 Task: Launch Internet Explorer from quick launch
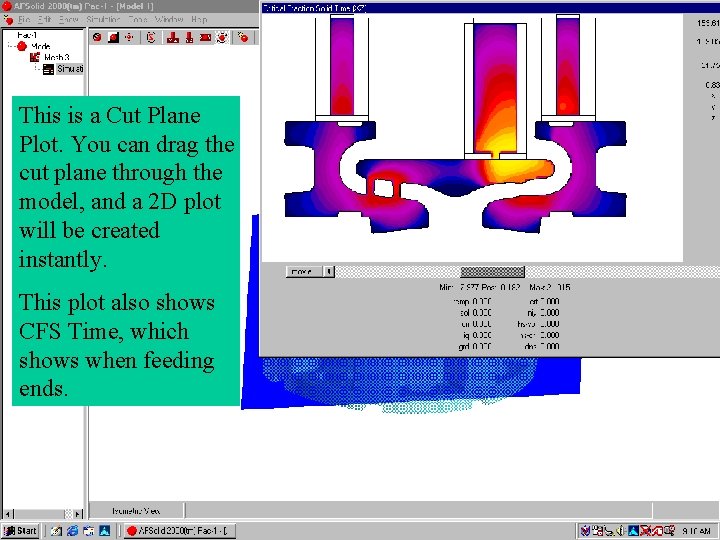pyautogui.click(x=73, y=531)
